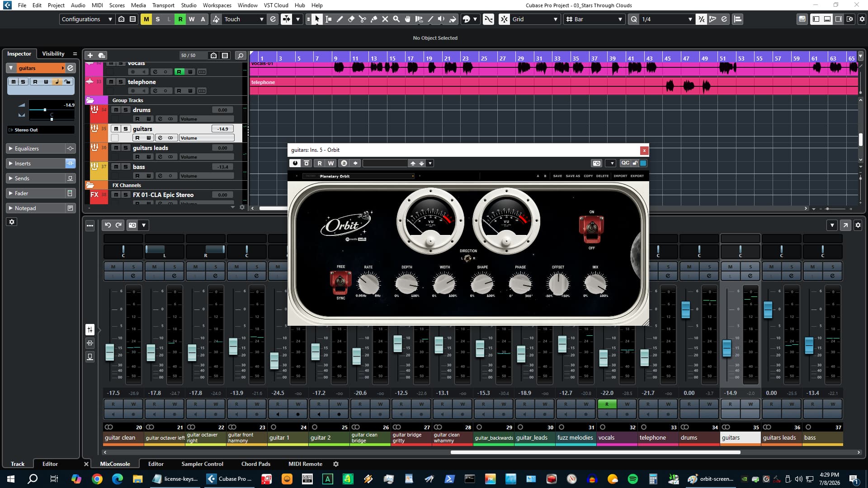The height and width of the screenshot is (488, 868).
Task: Click SAVE AS in Orbit preset bar
Action: (573, 176)
